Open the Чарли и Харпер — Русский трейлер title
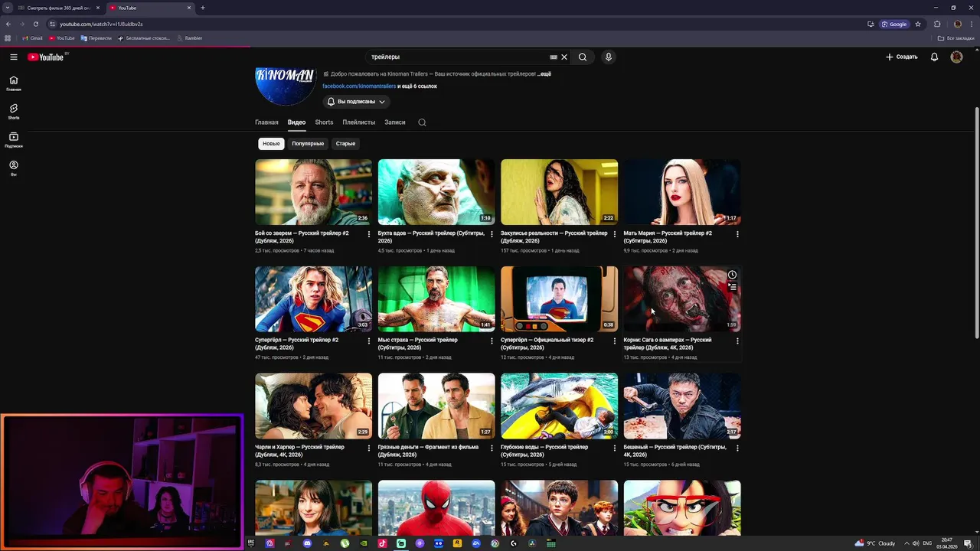The image size is (980, 551). (x=299, y=451)
